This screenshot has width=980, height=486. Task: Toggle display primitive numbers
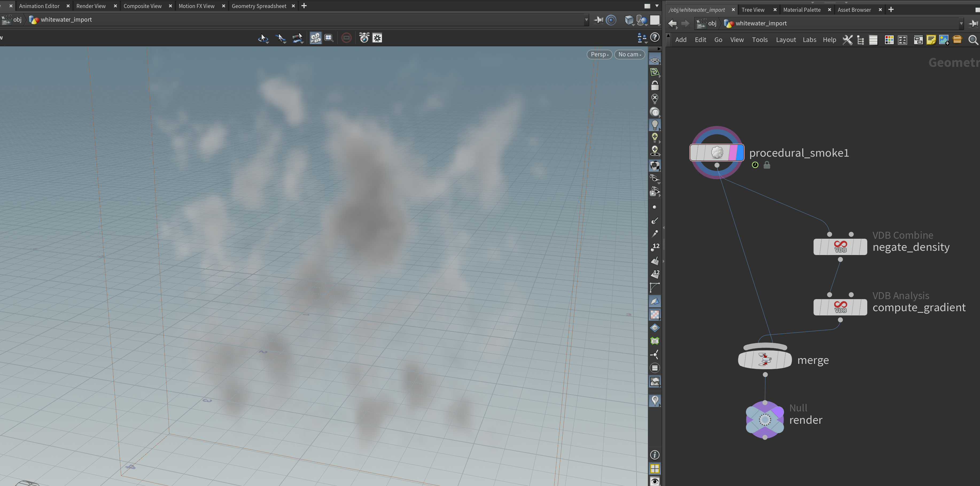coord(654,274)
